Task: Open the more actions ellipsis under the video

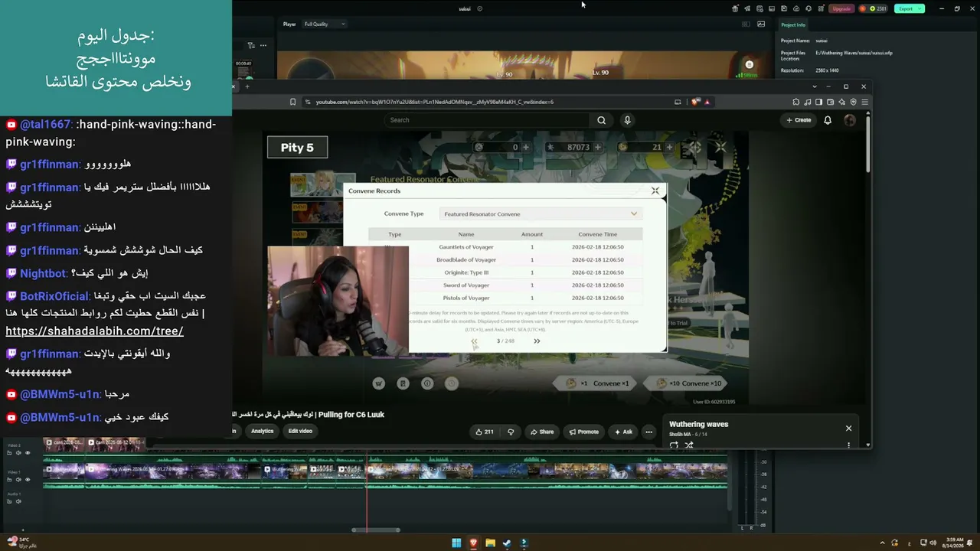Action: [x=648, y=432]
